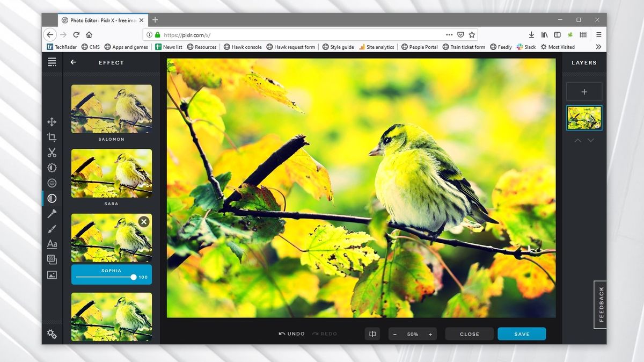Open the Add Image tool
644x362 pixels.
[x=52, y=275]
